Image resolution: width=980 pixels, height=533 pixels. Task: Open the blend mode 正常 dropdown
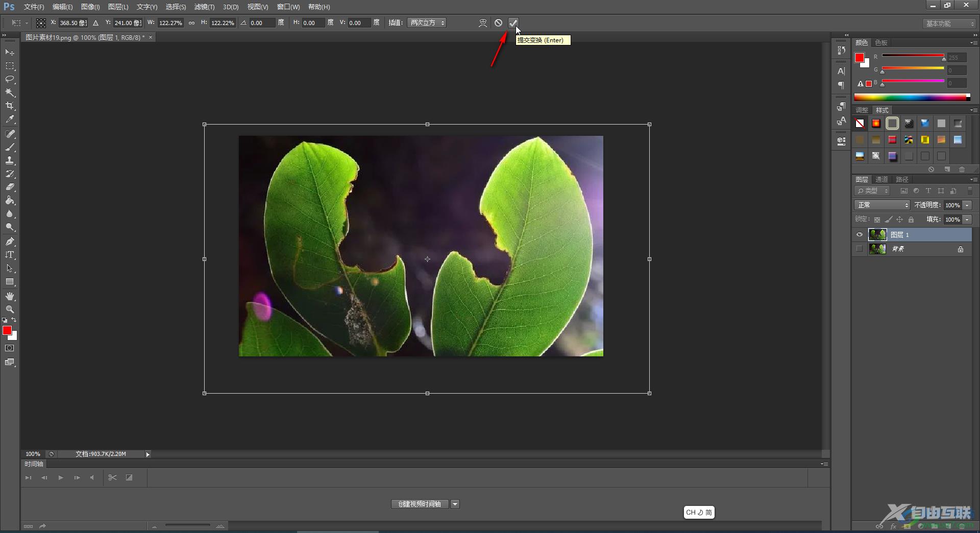click(x=882, y=205)
